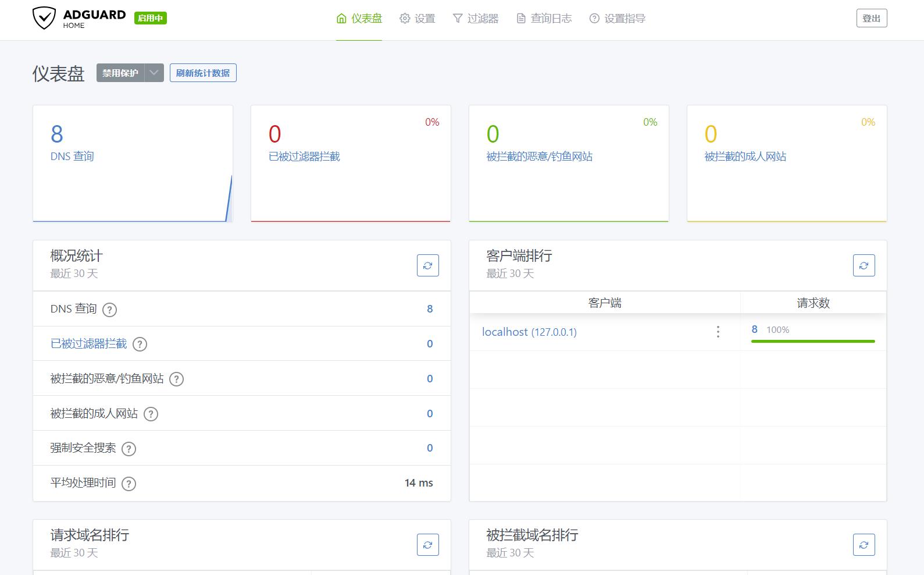This screenshot has width=924, height=575.
Task: Refresh the 客户端排行 panel
Action: (x=864, y=265)
